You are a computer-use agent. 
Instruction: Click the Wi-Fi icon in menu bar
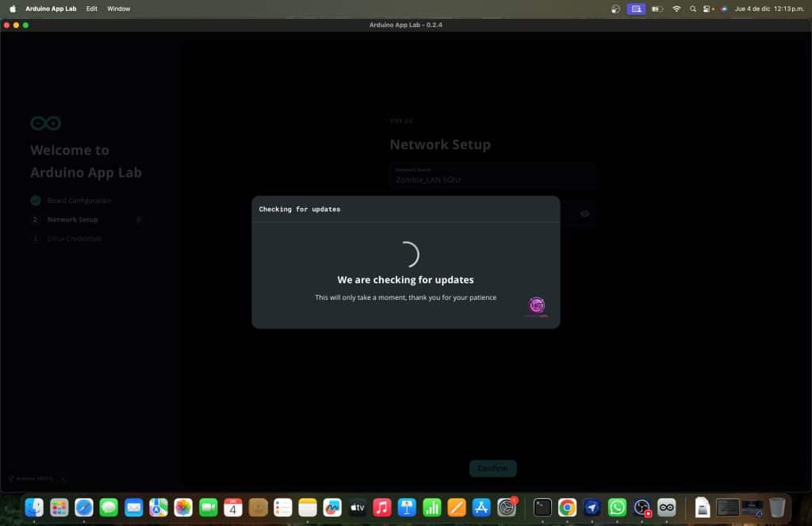[x=676, y=9]
